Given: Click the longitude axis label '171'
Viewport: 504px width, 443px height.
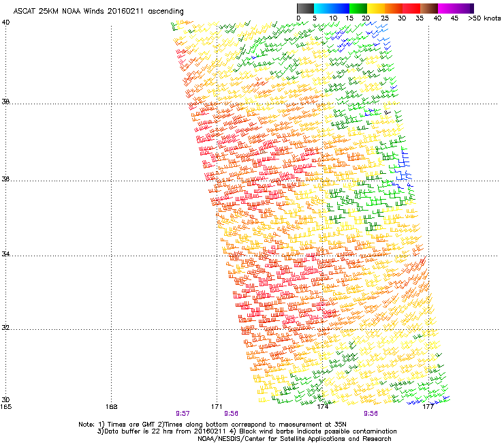Looking at the screenshot, I should (x=217, y=407).
